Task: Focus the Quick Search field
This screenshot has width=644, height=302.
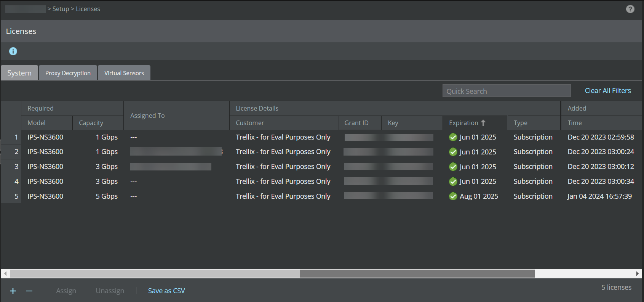Action: [x=507, y=91]
